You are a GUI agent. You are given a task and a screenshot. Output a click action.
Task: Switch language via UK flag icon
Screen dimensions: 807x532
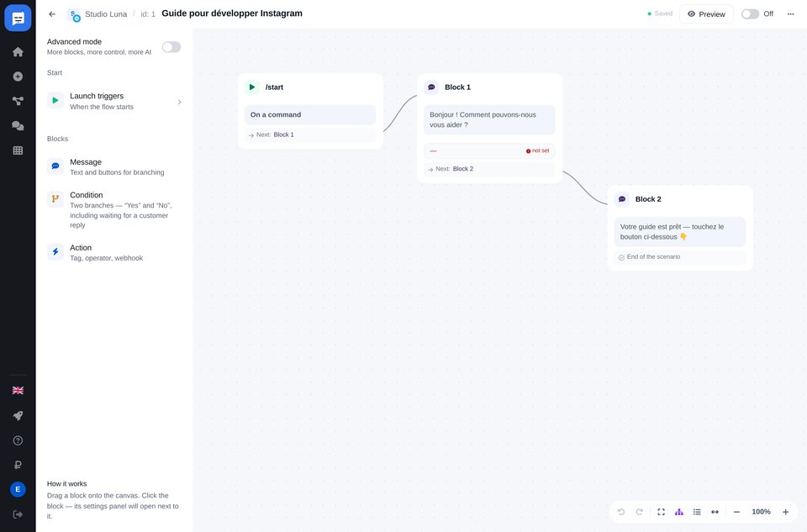18,391
